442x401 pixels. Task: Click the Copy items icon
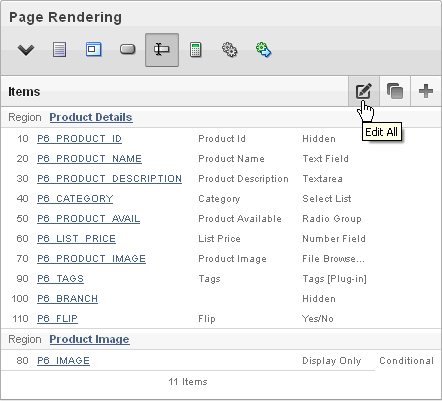395,91
